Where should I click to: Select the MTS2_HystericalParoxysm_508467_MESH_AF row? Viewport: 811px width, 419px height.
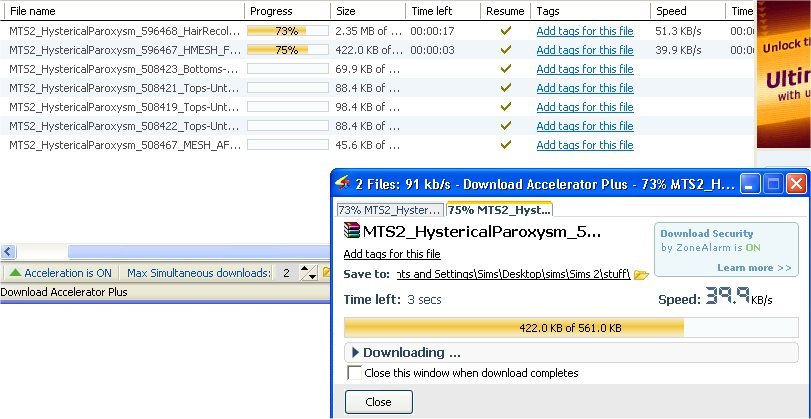(377, 145)
